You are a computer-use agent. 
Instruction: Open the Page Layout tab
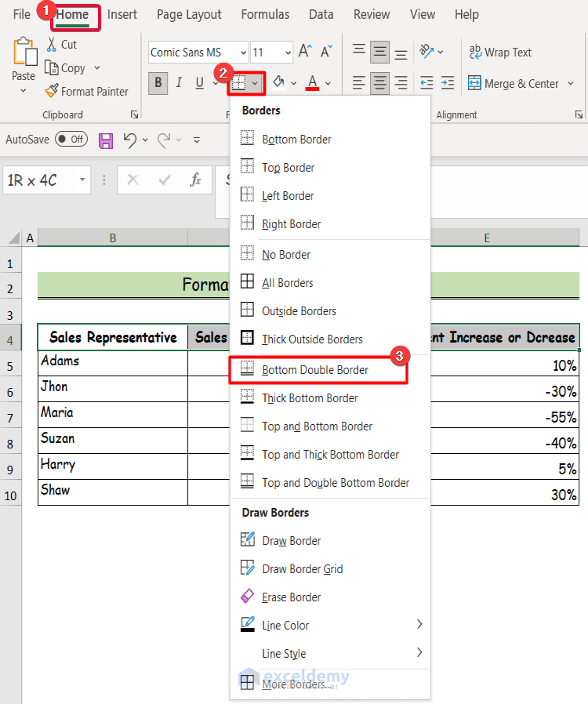point(189,14)
